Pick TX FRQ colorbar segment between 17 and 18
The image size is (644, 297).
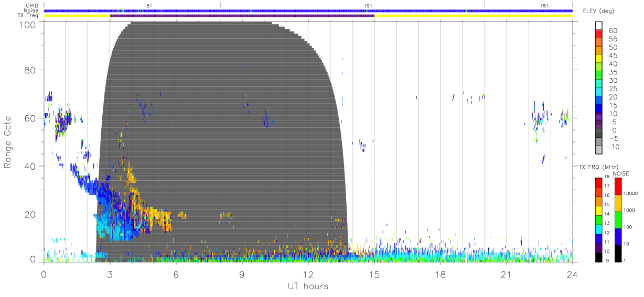[599, 182]
